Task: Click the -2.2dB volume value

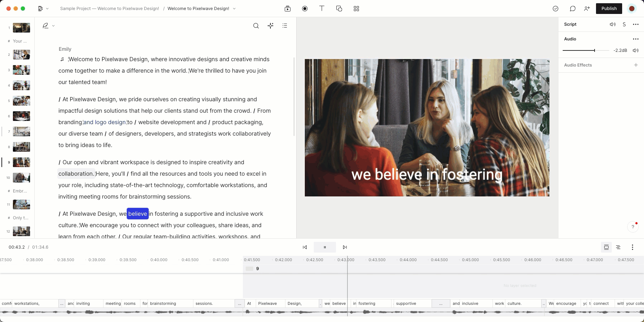Action: (620, 50)
